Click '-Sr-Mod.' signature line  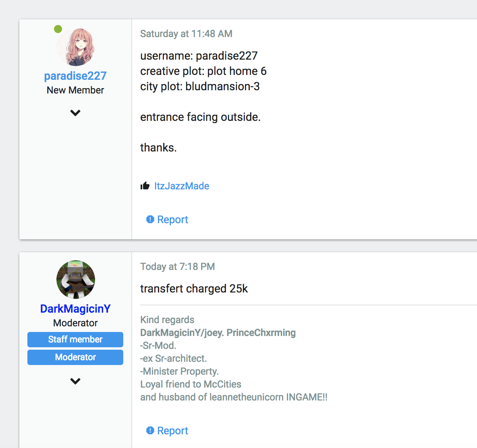point(158,346)
